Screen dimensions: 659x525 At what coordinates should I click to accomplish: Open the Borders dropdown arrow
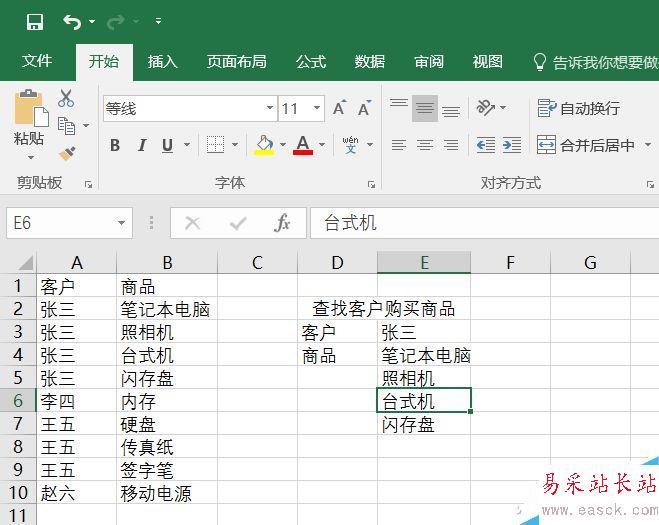(x=235, y=145)
